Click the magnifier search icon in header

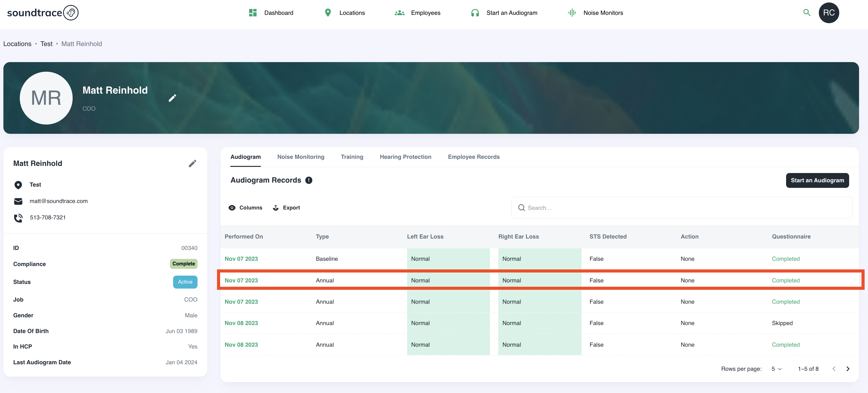pos(806,13)
